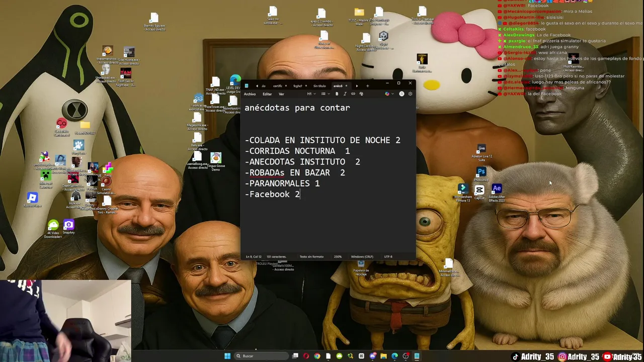644x362 pixels.
Task: Select the Roblox Player desktop shortcut
Action: point(32,200)
